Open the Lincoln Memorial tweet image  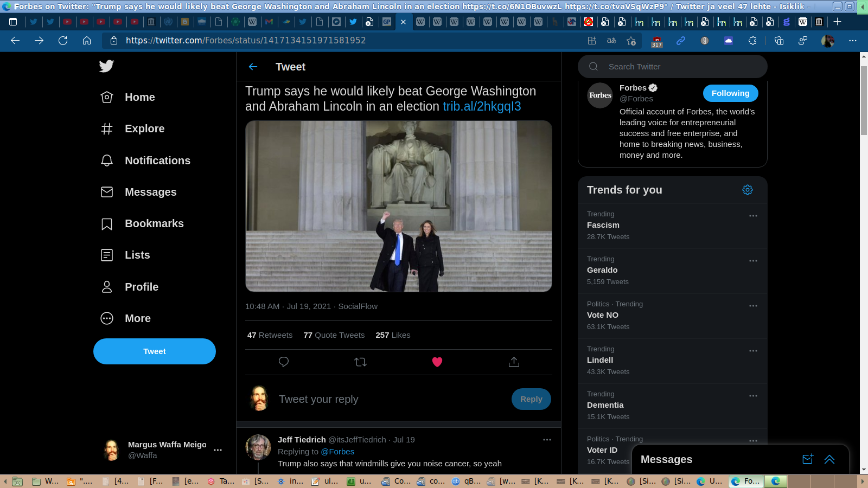(399, 206)
